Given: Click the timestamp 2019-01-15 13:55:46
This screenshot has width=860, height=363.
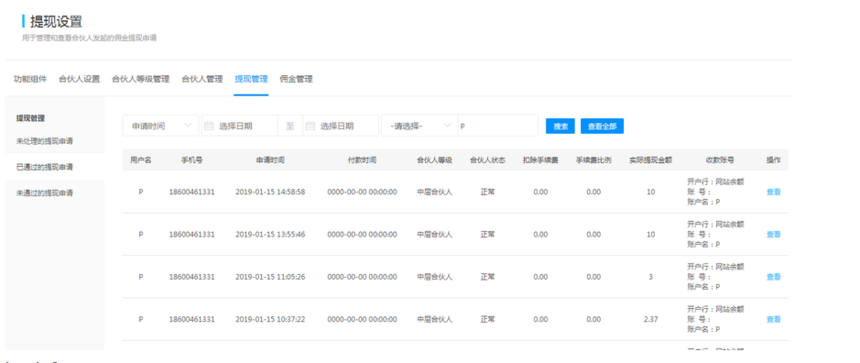Looking at the screenshot, I should click(270, 234).
